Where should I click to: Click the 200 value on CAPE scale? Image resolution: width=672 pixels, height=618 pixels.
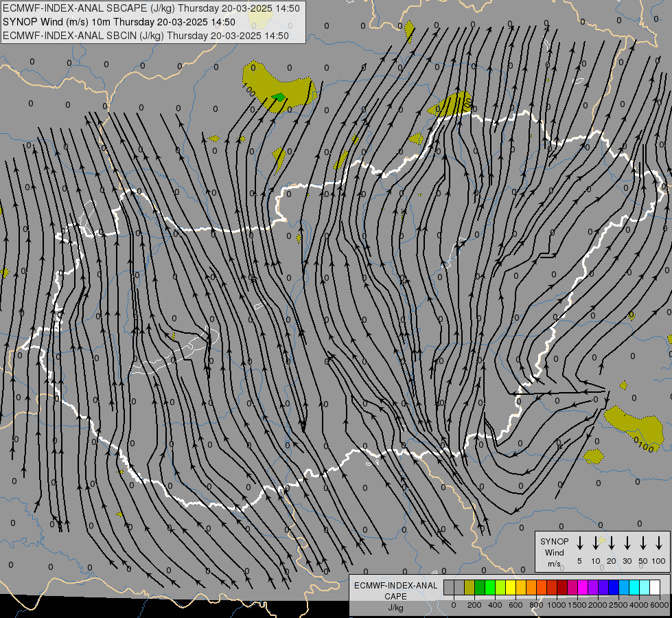[474, 605]
